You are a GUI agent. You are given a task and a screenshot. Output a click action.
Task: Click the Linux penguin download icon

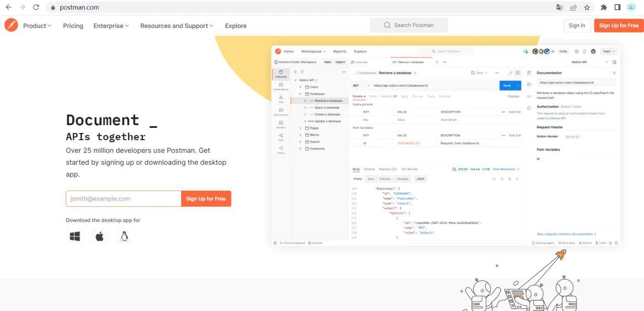pos(124,236)
